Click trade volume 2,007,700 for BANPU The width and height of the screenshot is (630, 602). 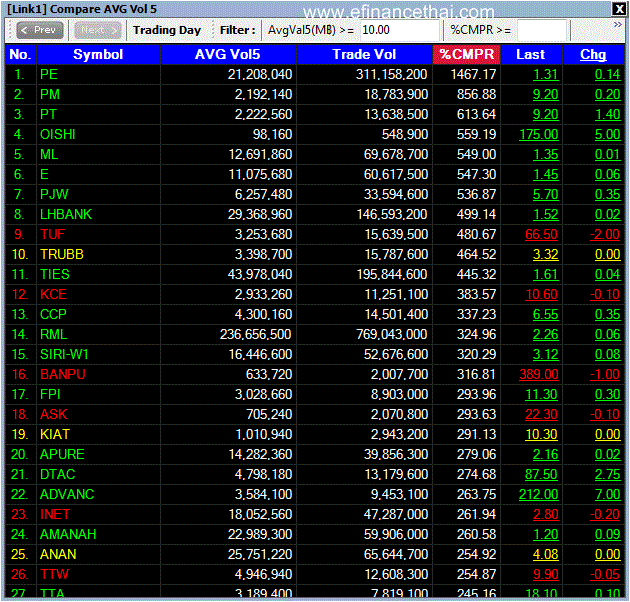pos(399,375)
